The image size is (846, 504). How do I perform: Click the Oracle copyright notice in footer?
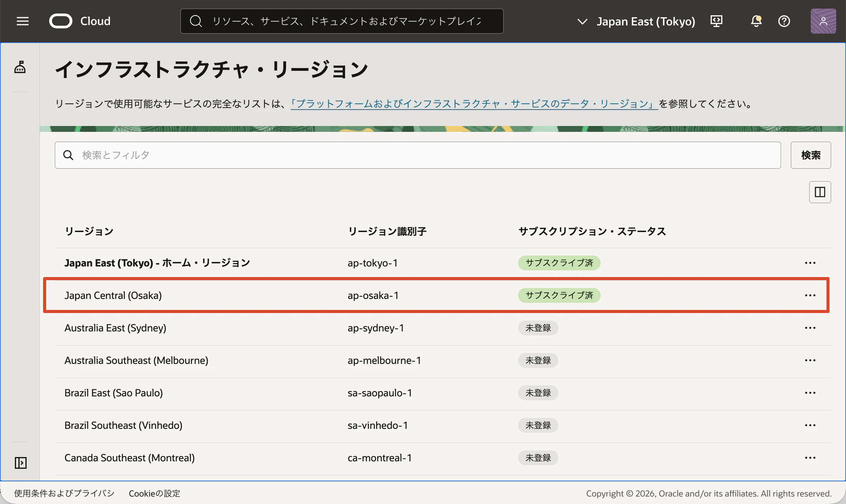(x=709, y=493)
